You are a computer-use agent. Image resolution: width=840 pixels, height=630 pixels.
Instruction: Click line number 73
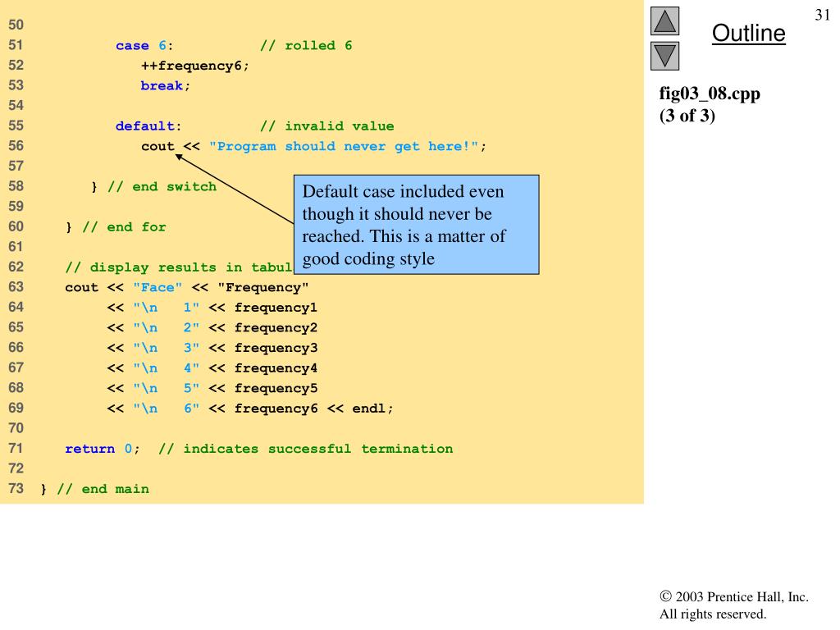coord(16,489)
